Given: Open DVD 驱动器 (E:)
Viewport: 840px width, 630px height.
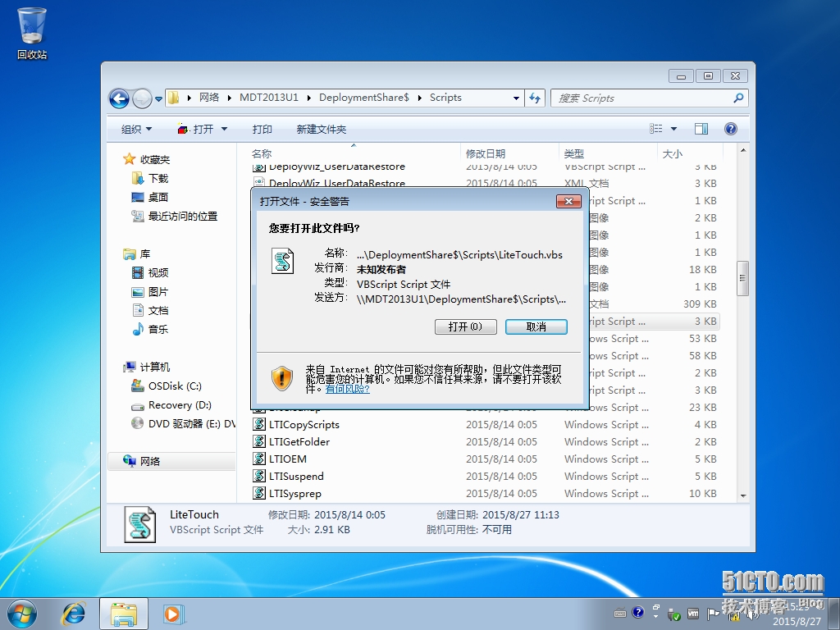Looking at the screenshot, I should (x=183, y=424).
